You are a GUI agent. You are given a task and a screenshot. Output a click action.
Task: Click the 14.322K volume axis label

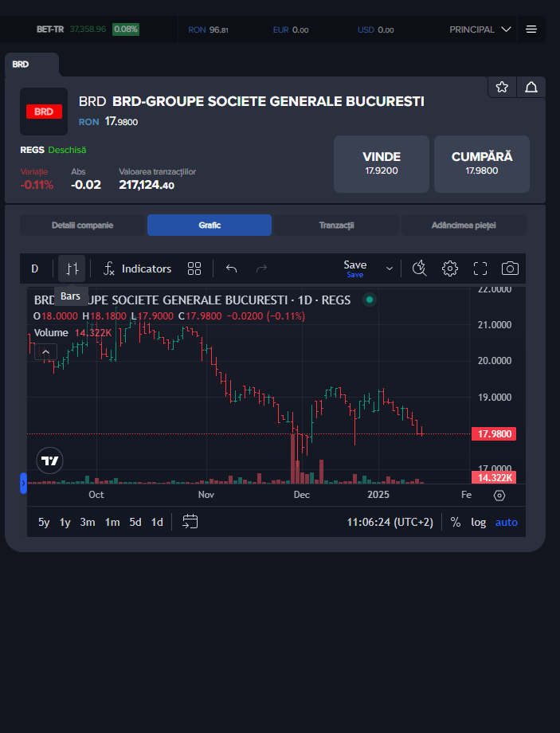494,478
